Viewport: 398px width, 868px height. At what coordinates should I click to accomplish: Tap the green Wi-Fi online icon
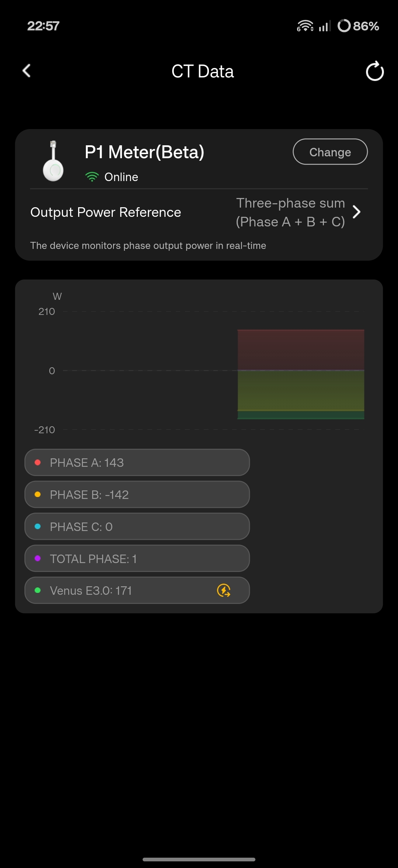tap(92, 177)
